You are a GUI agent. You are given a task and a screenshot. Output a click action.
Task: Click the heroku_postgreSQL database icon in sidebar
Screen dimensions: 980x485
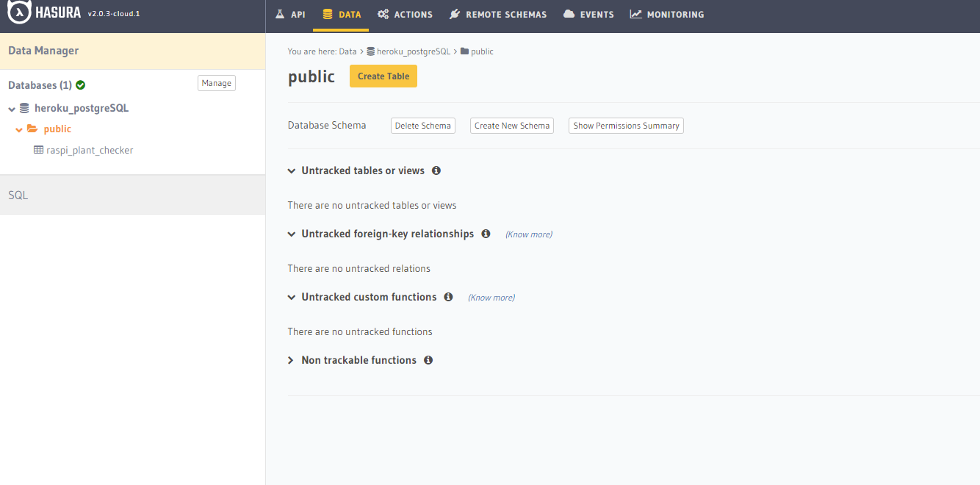click(x=24, y=108)
